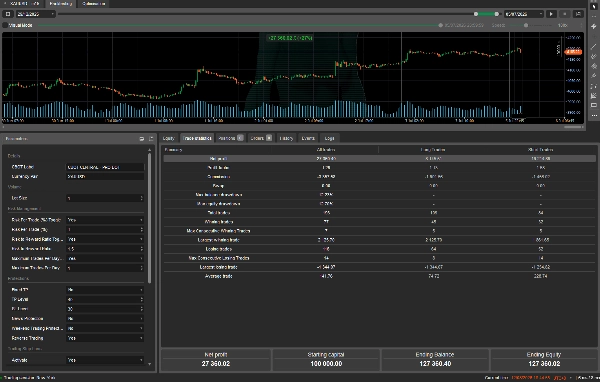600x382 pixels.
Task: Click the Orders tab count badge
Action: point(269,138)
